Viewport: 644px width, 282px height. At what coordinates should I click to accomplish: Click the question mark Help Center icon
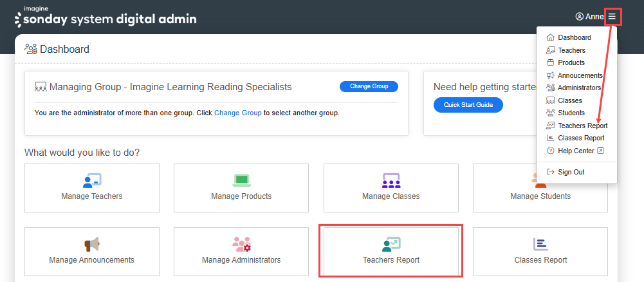point(551,151)
